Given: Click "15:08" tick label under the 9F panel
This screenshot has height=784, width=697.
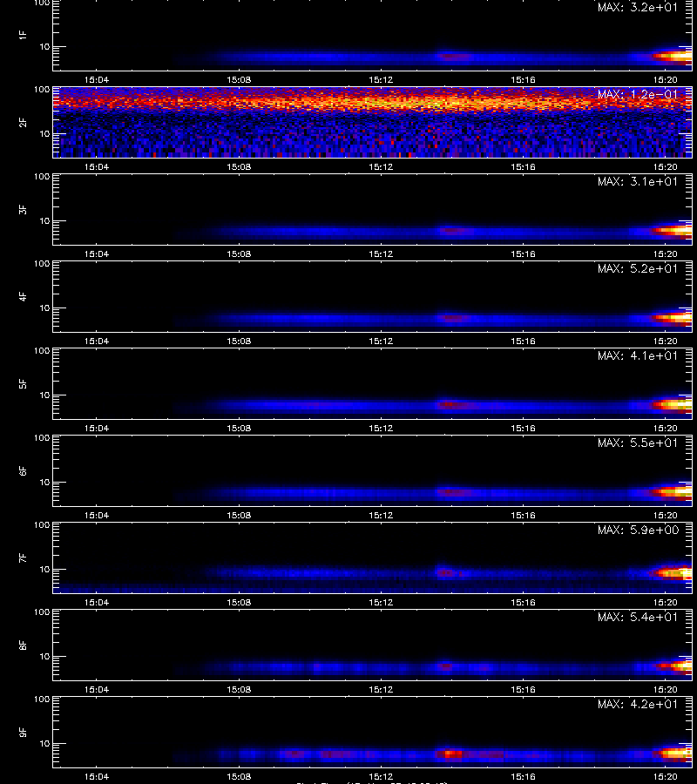Looking at the screenshot, I should pyautogui.click(x=239, y=776).
